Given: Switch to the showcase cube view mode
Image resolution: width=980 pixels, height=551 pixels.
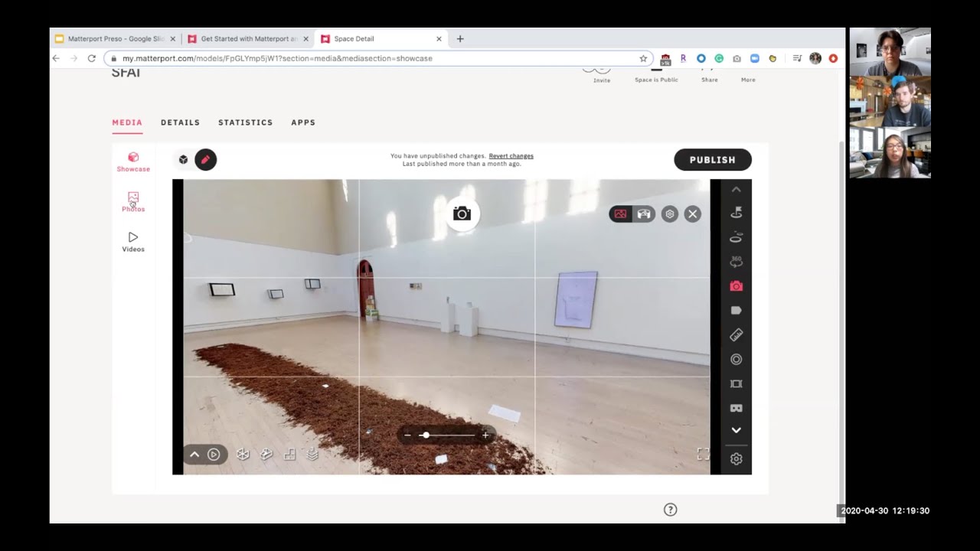Looking at the screenshot, I should pyautogui.click(x=183, y=160).
